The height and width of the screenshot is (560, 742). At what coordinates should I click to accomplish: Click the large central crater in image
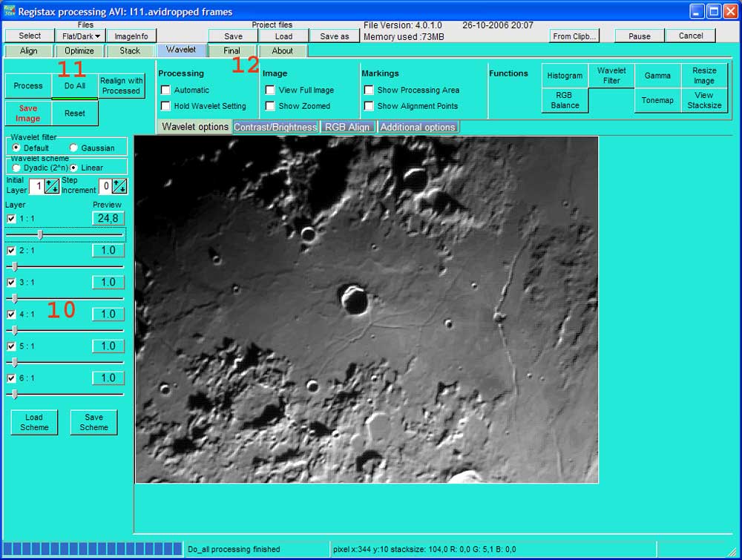pyautogui.click(x=355, y=300)
